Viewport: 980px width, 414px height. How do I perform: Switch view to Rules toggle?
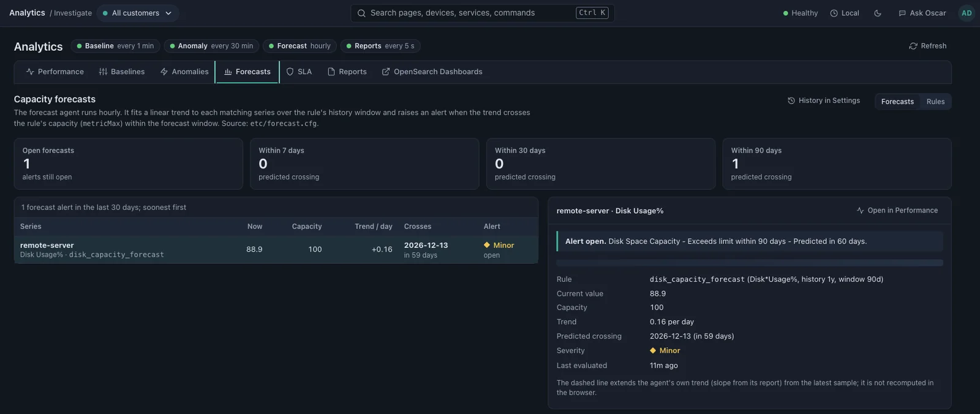[x=935, y=102]
